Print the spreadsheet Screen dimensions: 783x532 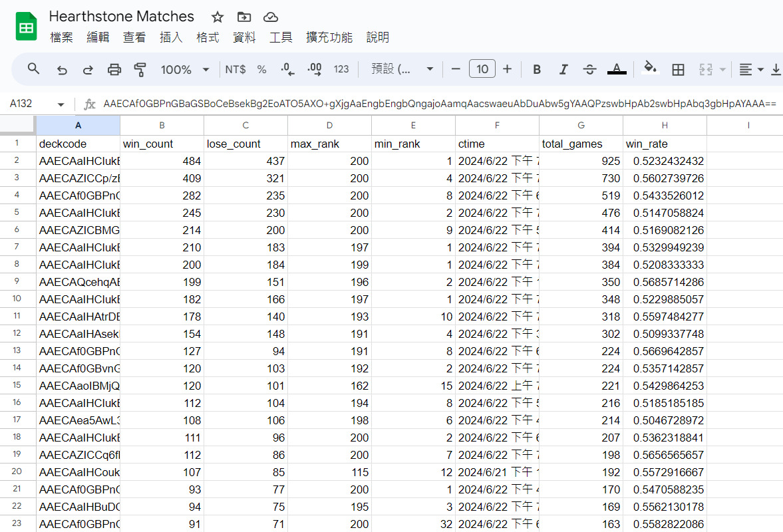114,69
